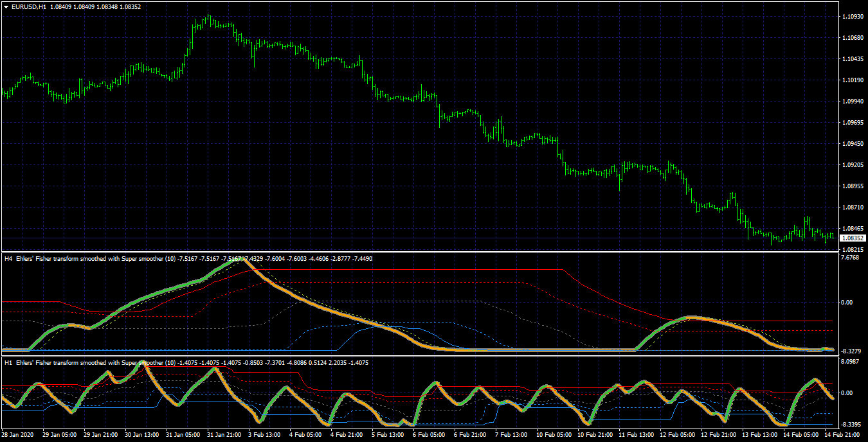The width and height of the screenshot is (868, 442).
Task: Click the 4 Feb 21:00 time axis label
Action: point(347,435)
